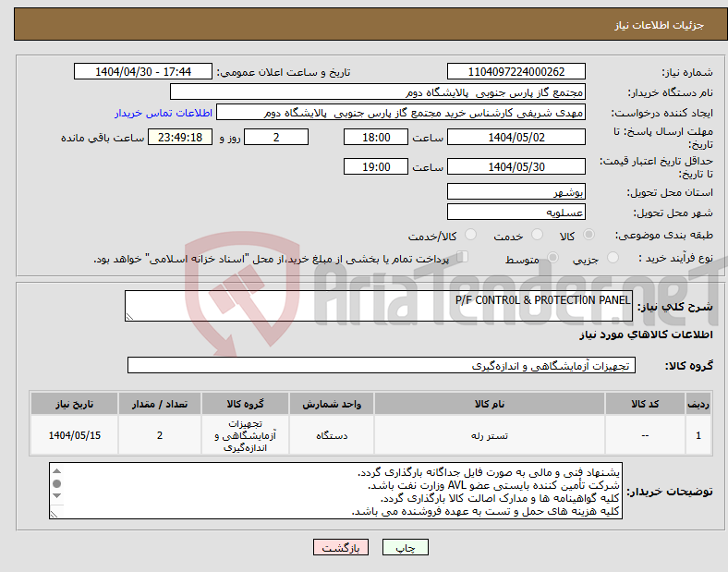The height and width of the screenshot is (572, 728).
Task: Select the کالا radio button
Action: (588, 235)
